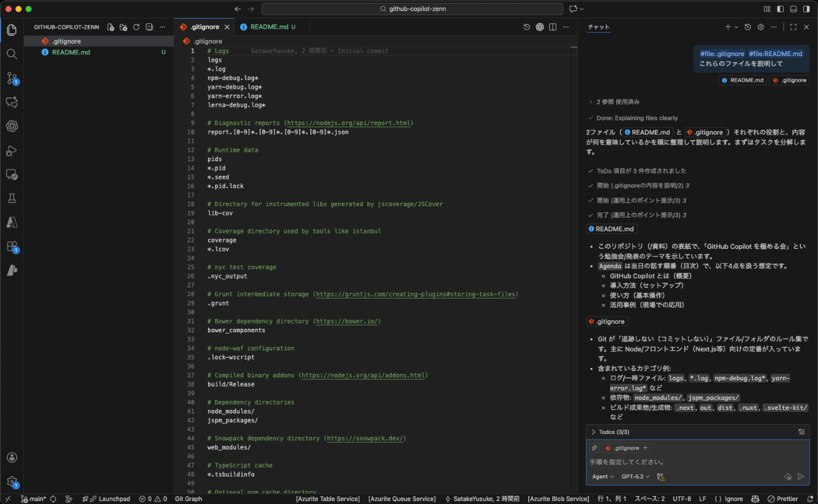This screenshot has height=504, width=818.
Task: Toggle the secondary side bar layout
Action: pyautogui.click(x=806, y=9)
